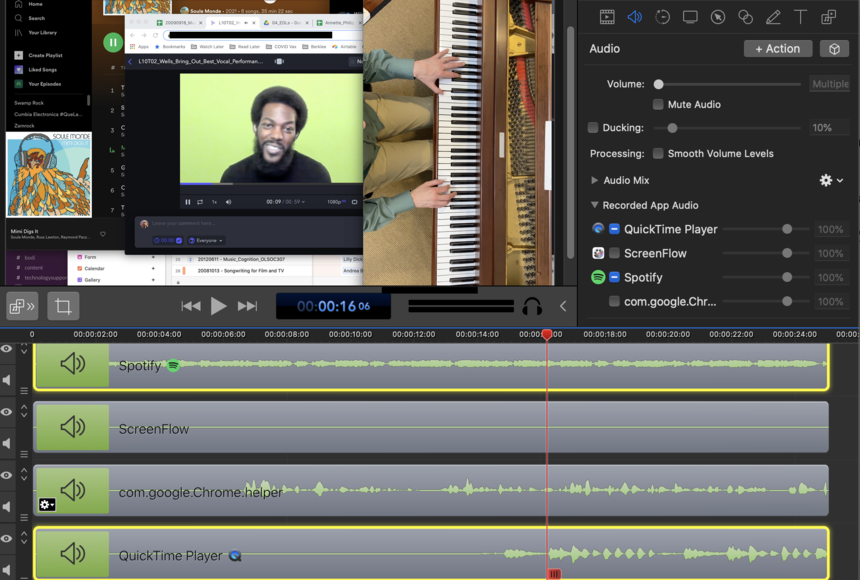Check the ScreenFlow app audio checkbox
Image resolution: width=860 pixels, height=580 pixels.
[614, 253]
